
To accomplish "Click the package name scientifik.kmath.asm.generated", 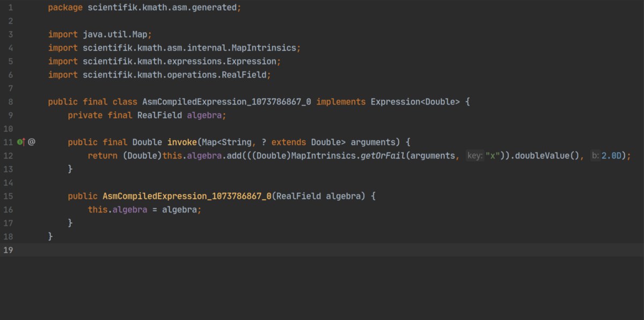I will 162,8.
